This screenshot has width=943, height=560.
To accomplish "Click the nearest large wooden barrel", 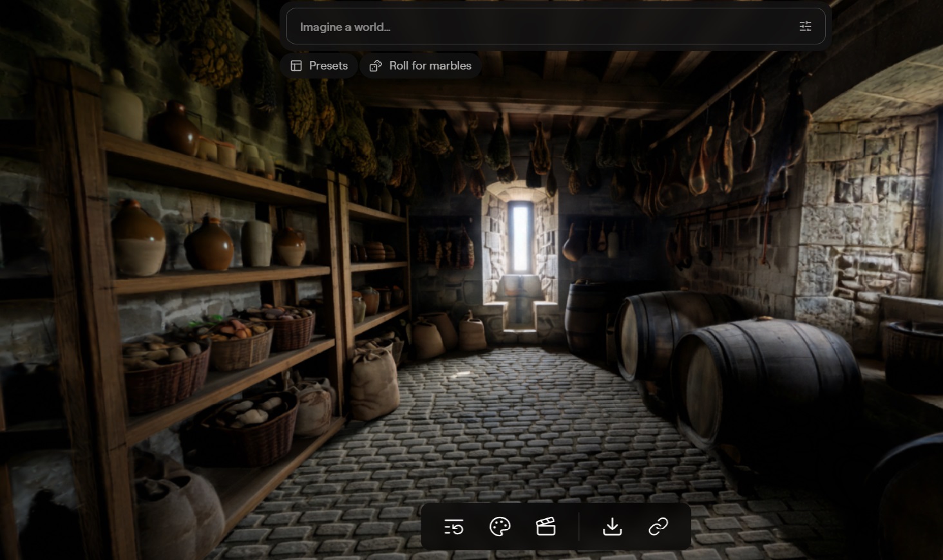I will pos(767,386).
